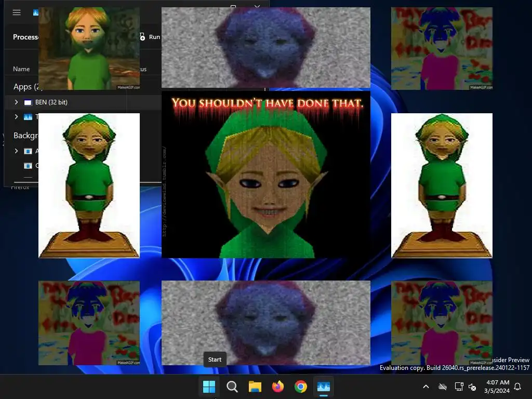
Task: Click the Run new task icon
Action: [143, 37]
